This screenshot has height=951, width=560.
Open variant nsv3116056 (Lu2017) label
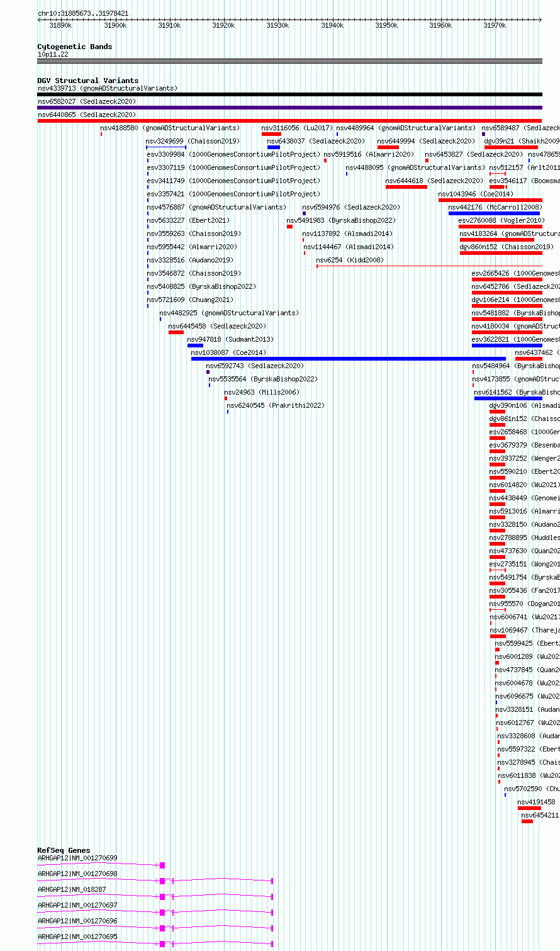297,128
